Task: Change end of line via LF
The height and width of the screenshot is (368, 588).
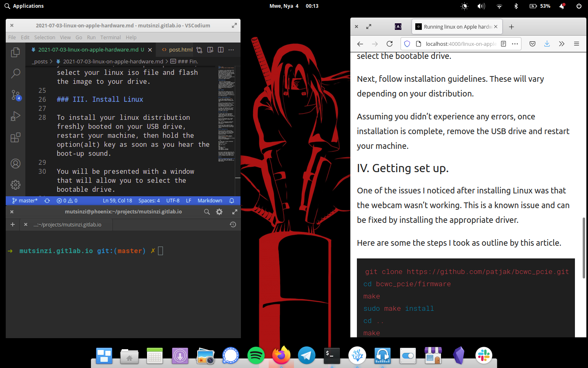Action: [189, 201]
